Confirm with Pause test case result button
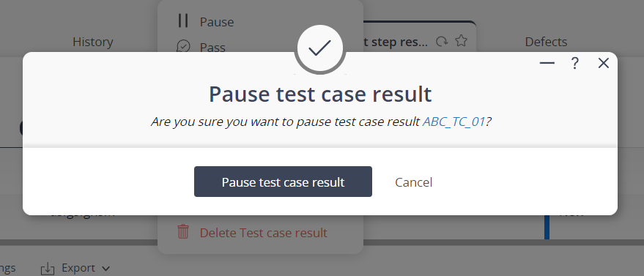644x276 pixels. point(283,182)
